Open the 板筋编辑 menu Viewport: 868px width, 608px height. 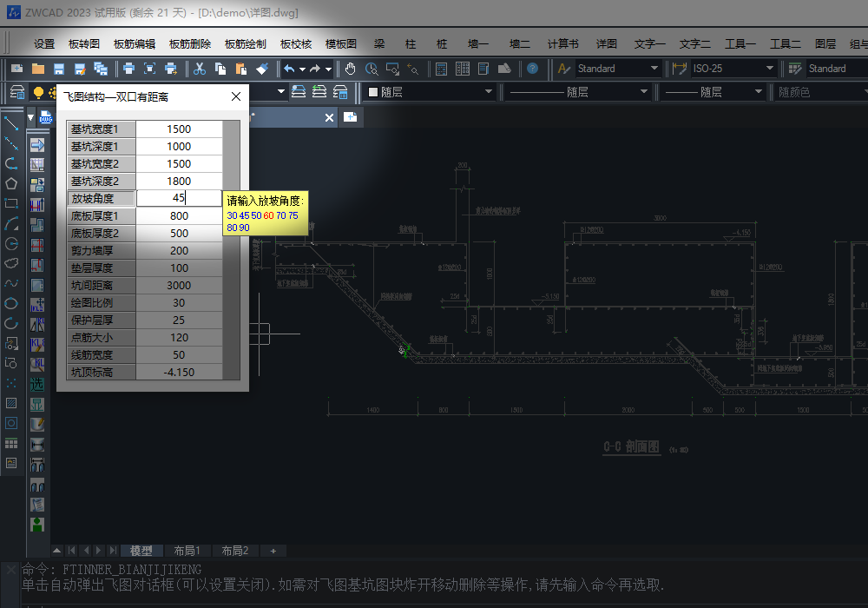click(x=135, y=43)
